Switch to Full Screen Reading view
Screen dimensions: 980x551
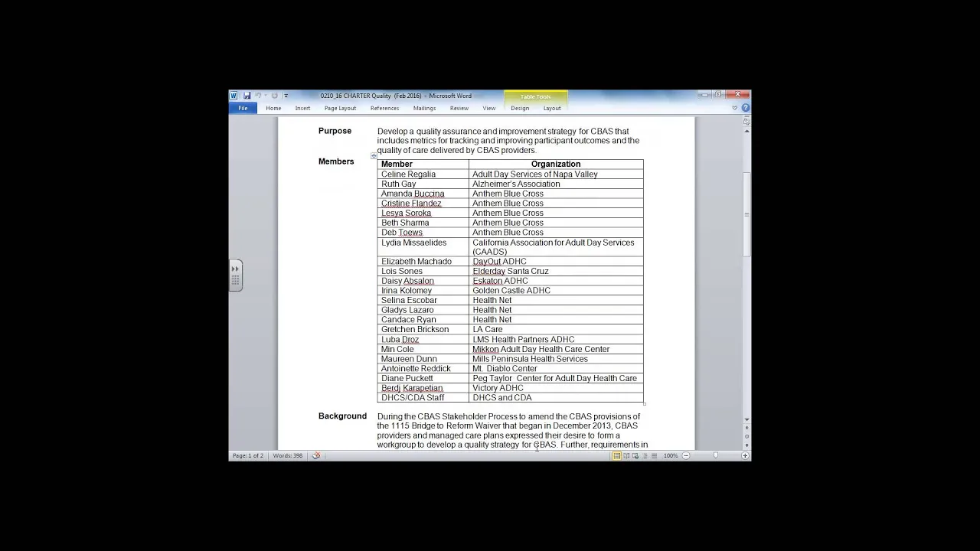click(x=626, y=455)
